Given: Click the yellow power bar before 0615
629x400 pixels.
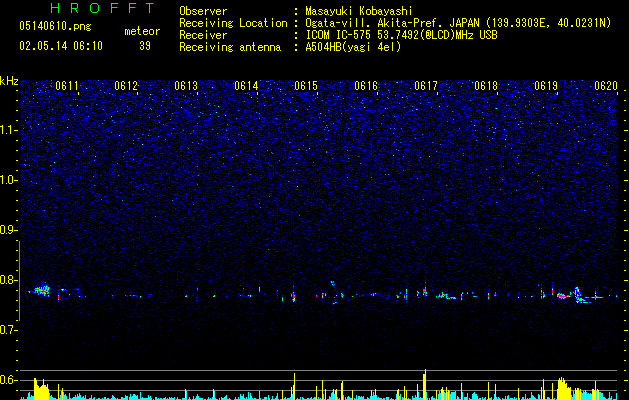Looking at the screenshot, I should pos(294,386).
